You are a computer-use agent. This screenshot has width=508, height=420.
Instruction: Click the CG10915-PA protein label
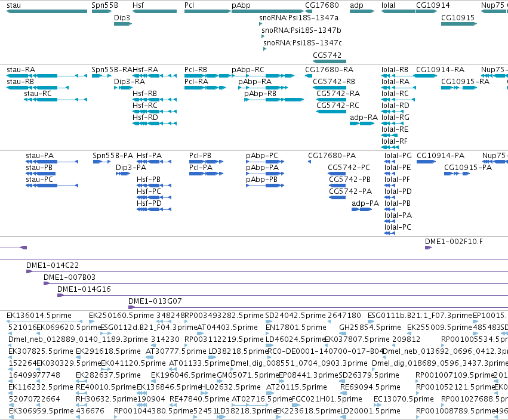pyautogui.click(x=468, y=168)
